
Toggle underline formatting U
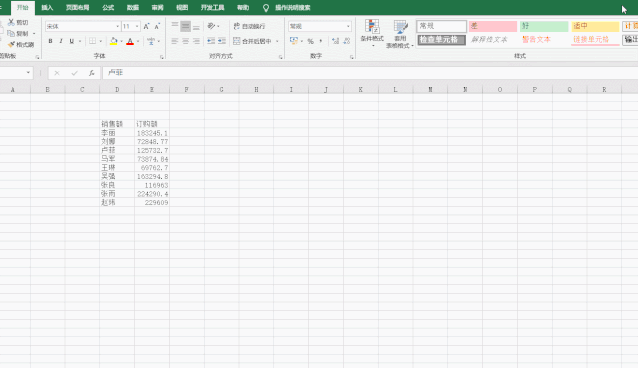(72, 41)
